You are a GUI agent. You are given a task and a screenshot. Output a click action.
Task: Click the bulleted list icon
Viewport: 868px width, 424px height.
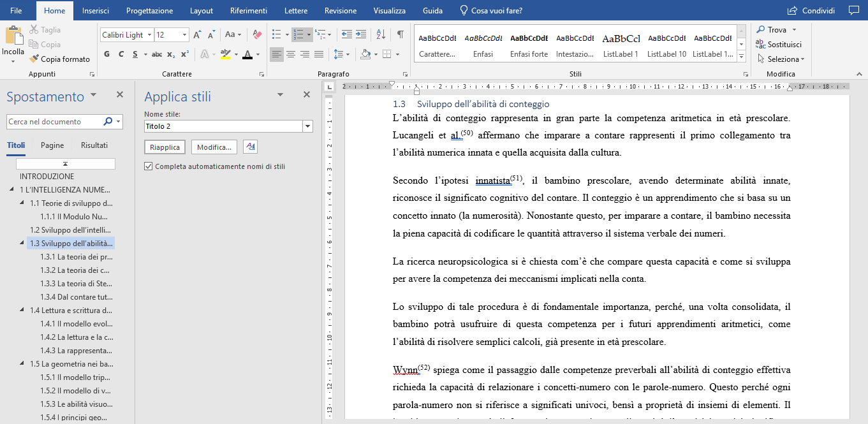[276, 34]
